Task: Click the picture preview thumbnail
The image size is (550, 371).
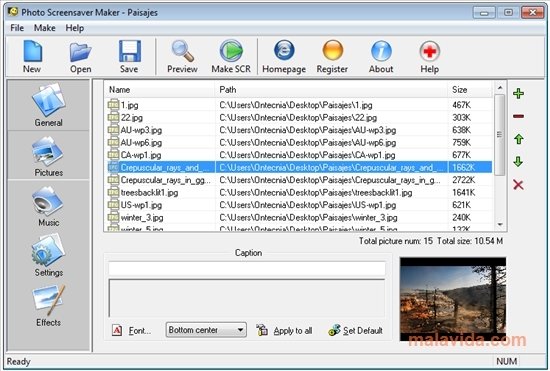Action: click(453, 299)
